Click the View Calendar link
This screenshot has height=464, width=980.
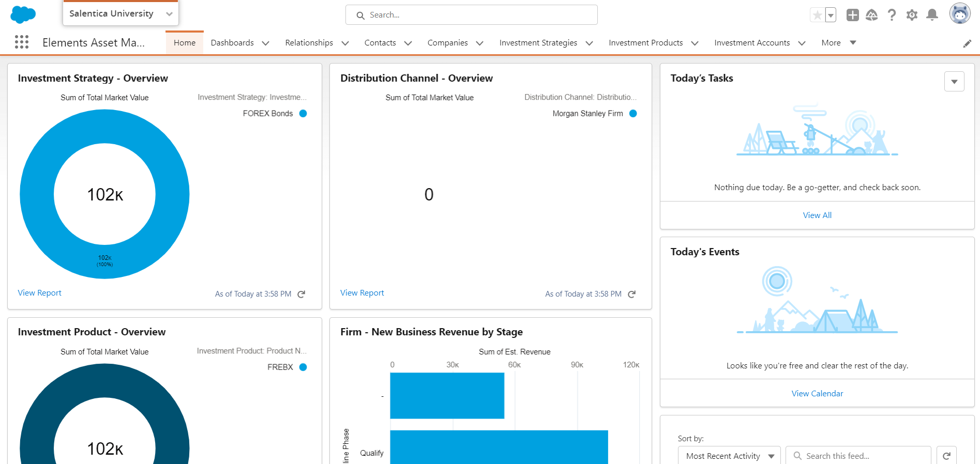pyautogui.click(x=817, y=394)
